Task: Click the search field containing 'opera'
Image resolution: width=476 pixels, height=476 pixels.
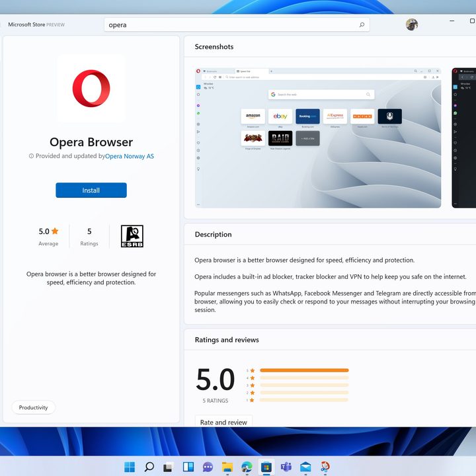Action: [x=237, y=25]
